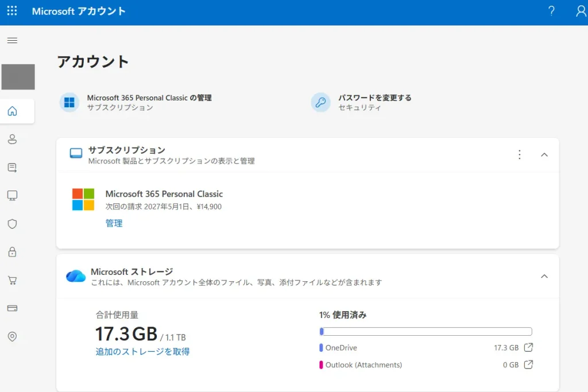588x392 pixels.
Task: Open the devices monitor icon in sidebar
Action: click(x=13, y=196)
